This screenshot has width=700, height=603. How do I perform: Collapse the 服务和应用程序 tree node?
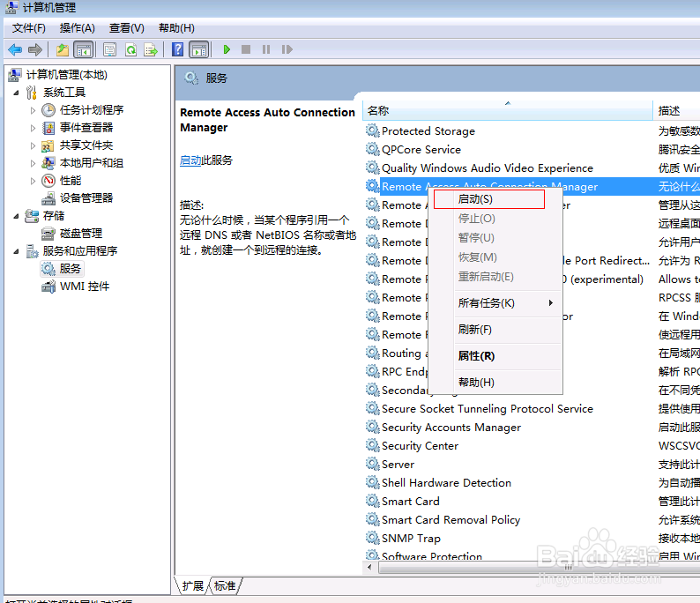pyautogui.click(x=17, y=251)
